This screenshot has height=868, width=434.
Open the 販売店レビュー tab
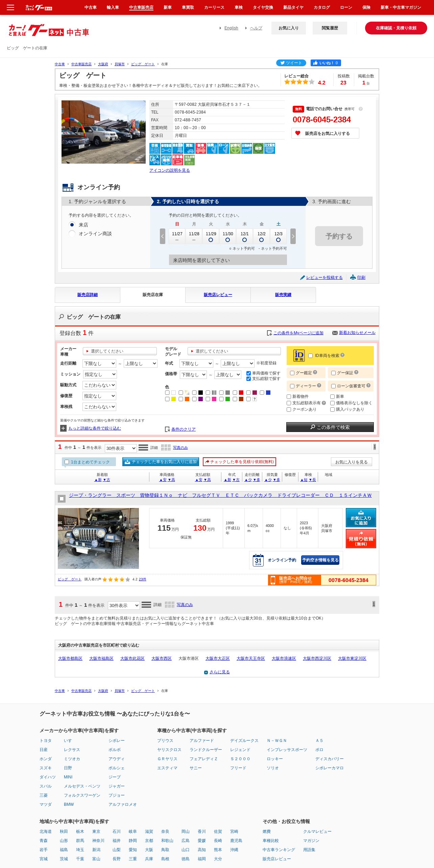[218, 295]
